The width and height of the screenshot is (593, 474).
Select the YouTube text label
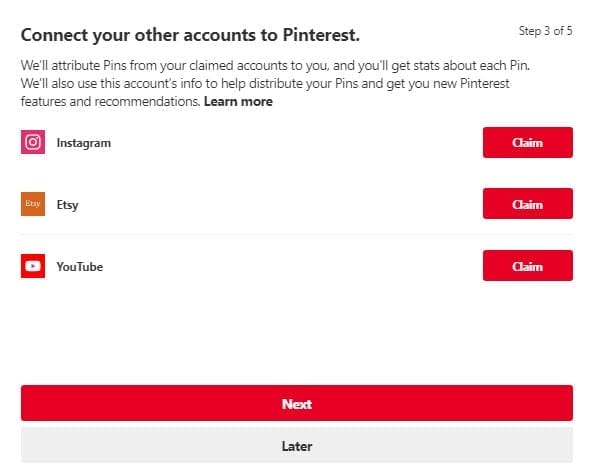(x=79, y=267)
